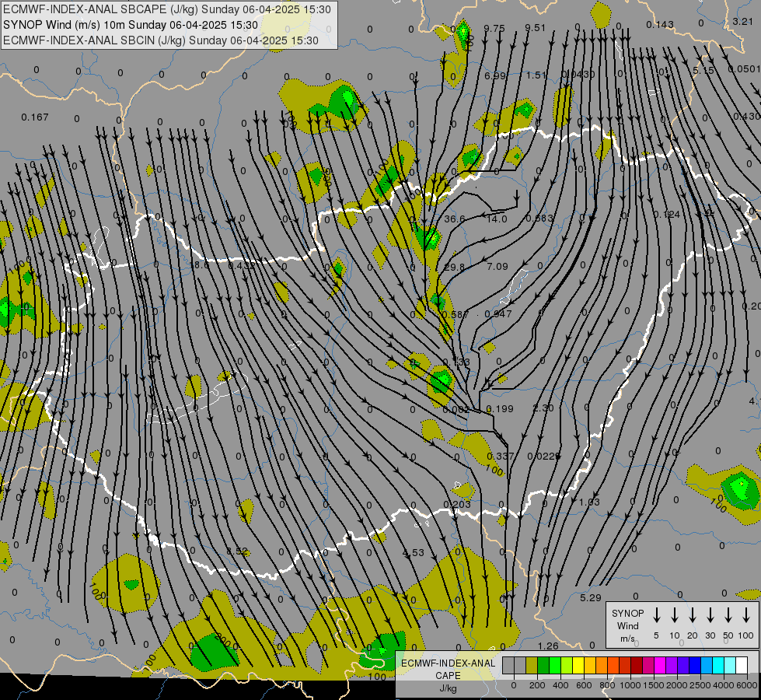Viewport: 761px width, 700px height.
Task: Pick the white swatch at CAPE legend end
Action: (741, 665)
